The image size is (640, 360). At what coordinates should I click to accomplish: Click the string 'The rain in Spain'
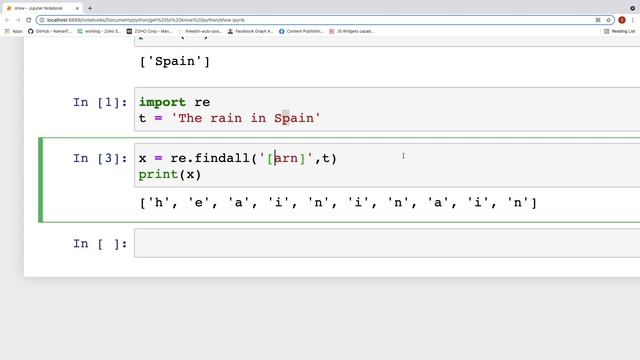coord(246,118)
